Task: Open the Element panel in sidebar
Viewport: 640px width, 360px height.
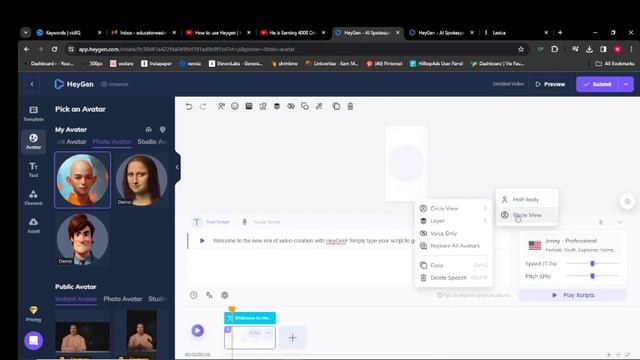Action: click(33, 197)
